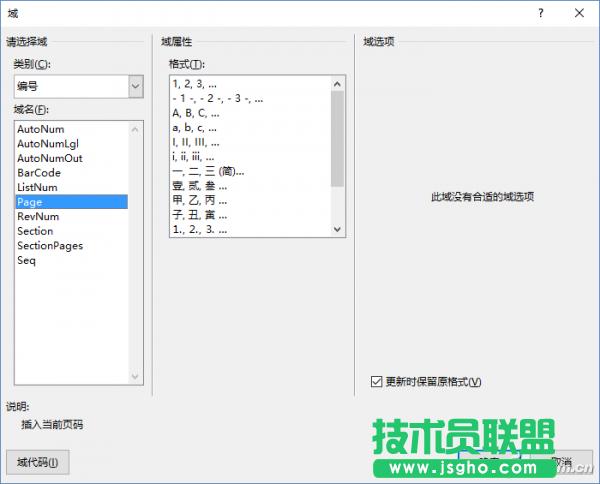The width and height of the screenshot is (600, 484).
Task: Select the Section field name
Action: point(35,231)
